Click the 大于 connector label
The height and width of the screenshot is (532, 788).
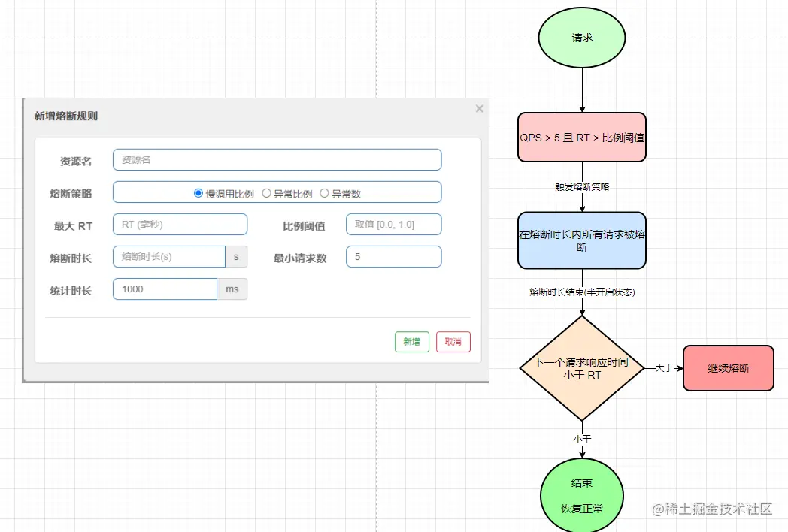coord(664,368)
